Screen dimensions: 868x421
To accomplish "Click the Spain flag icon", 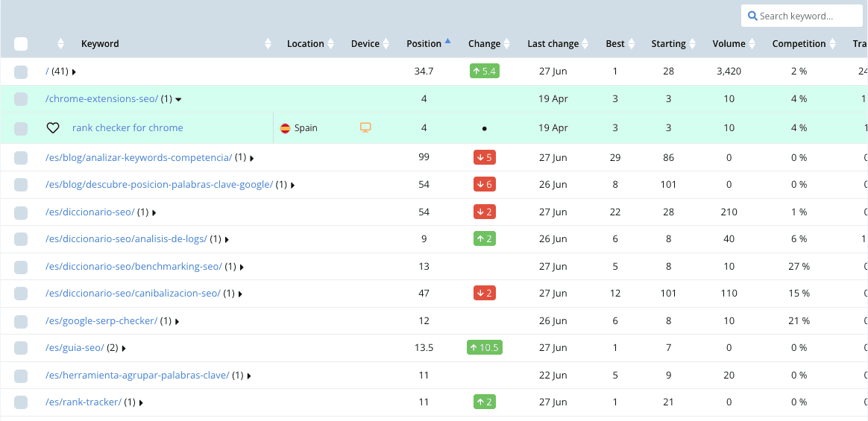I will [285, 128].
